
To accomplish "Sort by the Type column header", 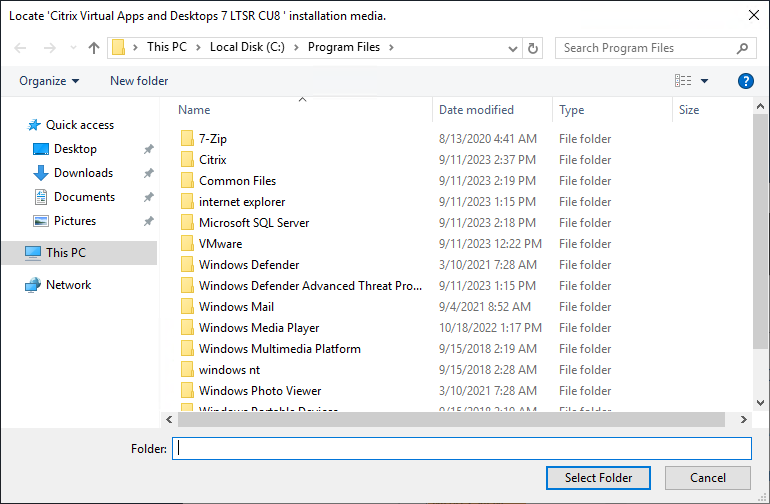I will point(572,110).
